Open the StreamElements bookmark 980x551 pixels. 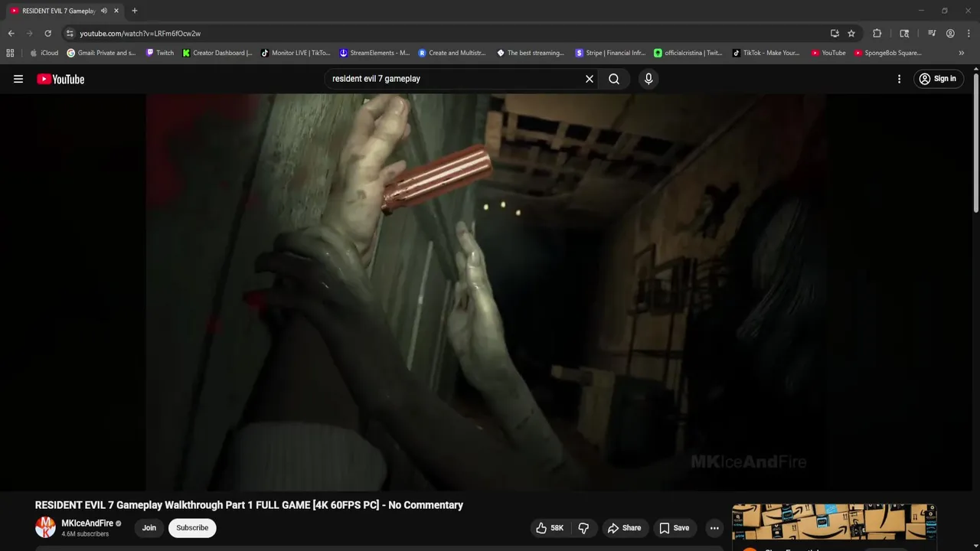[x=374, y=53]
